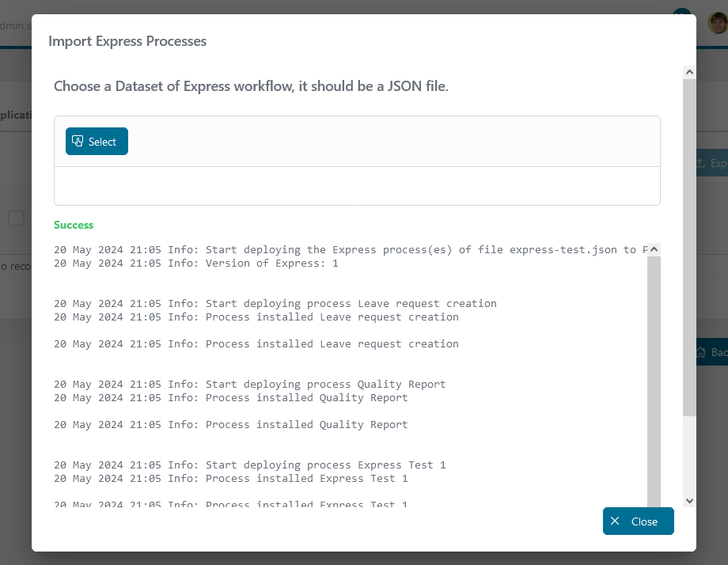Click the "Version of Express: 1" log line

[196, 264]
